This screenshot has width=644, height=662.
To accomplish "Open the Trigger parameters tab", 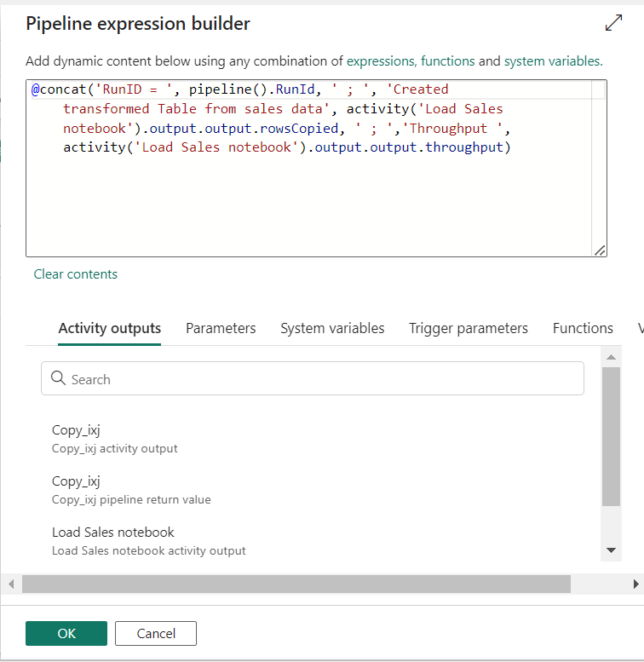I will click(469, 329).
